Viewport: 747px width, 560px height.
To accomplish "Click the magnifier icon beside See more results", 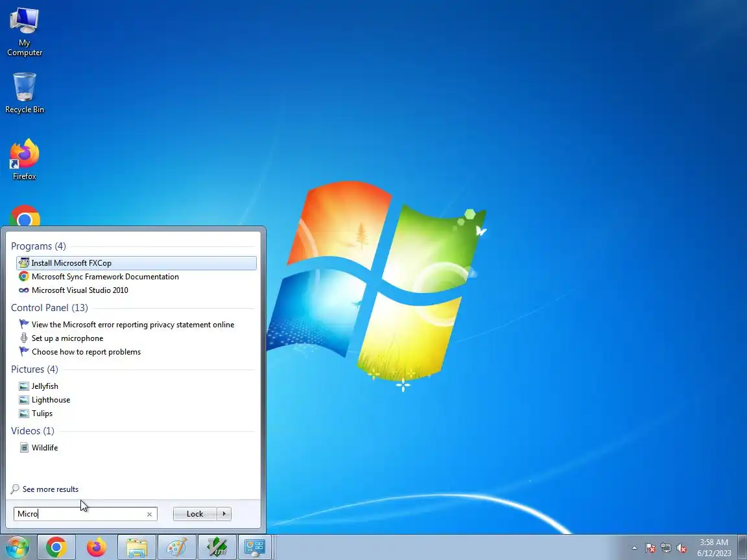I will pyautogui.click(x=16, y=489).
